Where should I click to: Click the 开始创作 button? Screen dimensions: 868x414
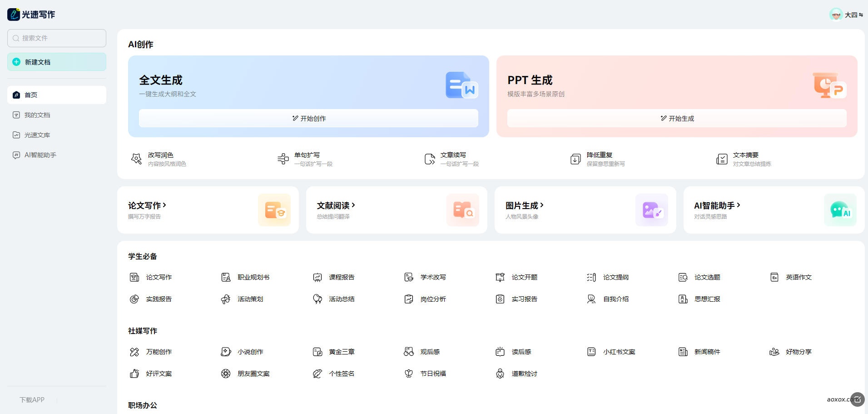(308, 119)
